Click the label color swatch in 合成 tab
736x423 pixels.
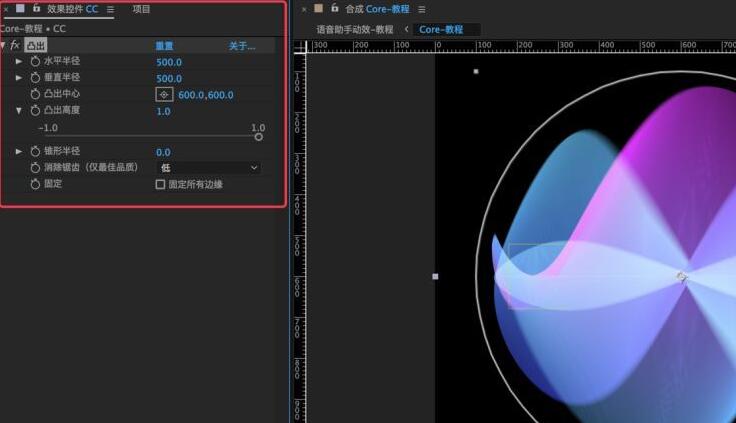(319, 8)
